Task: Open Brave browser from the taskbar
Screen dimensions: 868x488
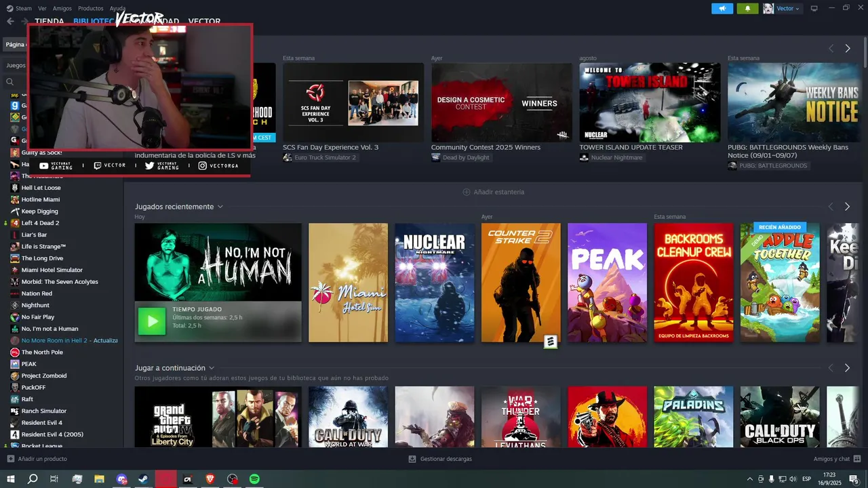Action: (210, 479)
